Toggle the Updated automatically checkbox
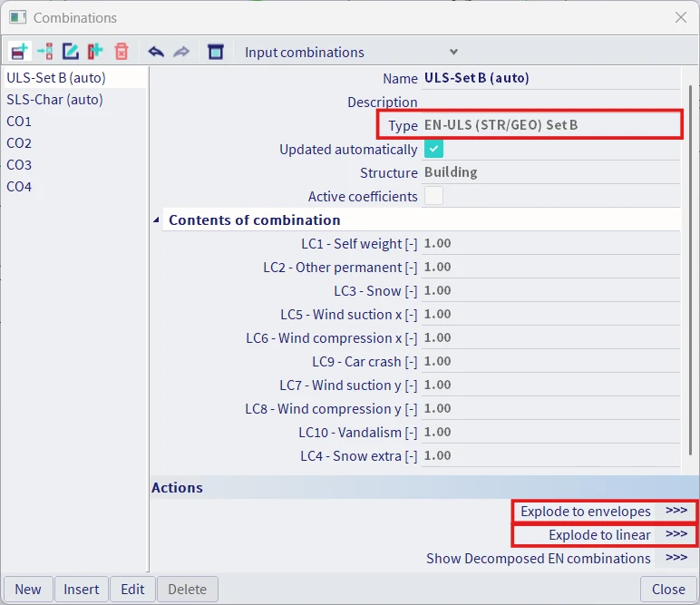Image resolution: width=700 pixels, height=605 pixels. [433, 149]
